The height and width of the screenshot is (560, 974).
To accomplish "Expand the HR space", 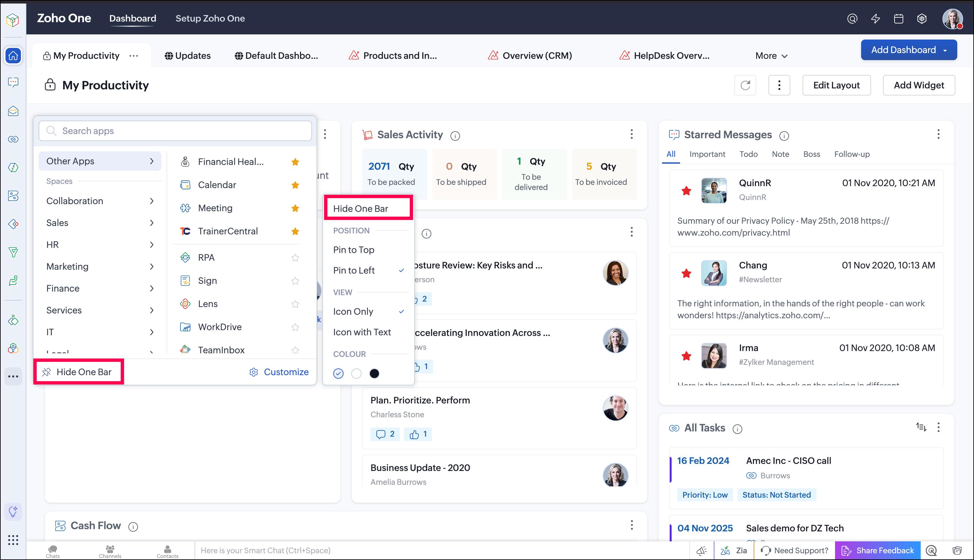I will point(100,245).
